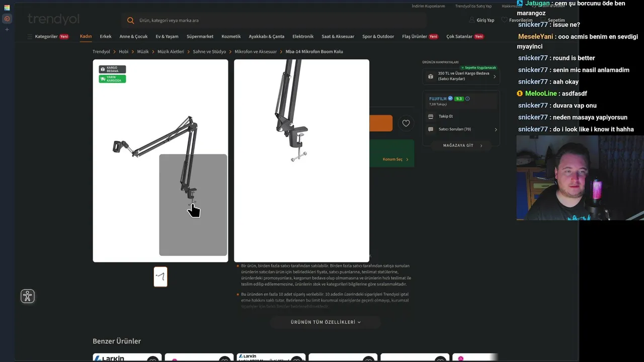Click the heart favorite button beside the orange button
Viewport: 644px width, 362px height.
tap(406, 123)
